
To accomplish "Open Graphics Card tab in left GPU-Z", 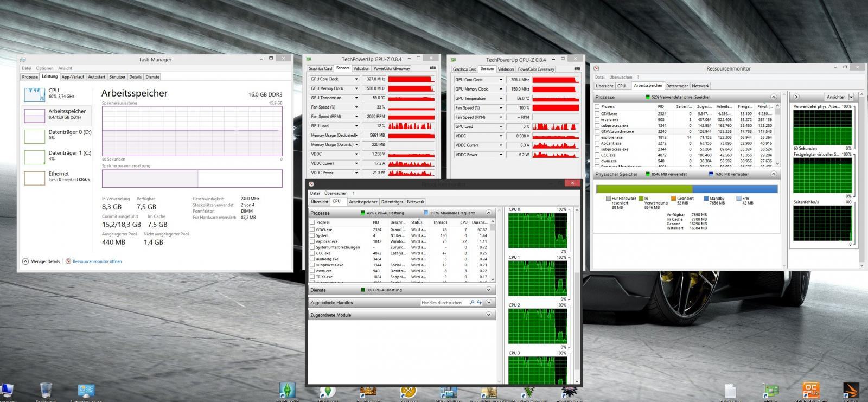I will pos(320,68).
